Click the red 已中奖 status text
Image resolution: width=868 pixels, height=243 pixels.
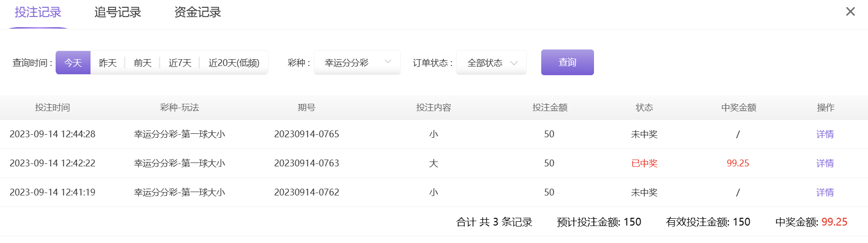pos(644,163)
